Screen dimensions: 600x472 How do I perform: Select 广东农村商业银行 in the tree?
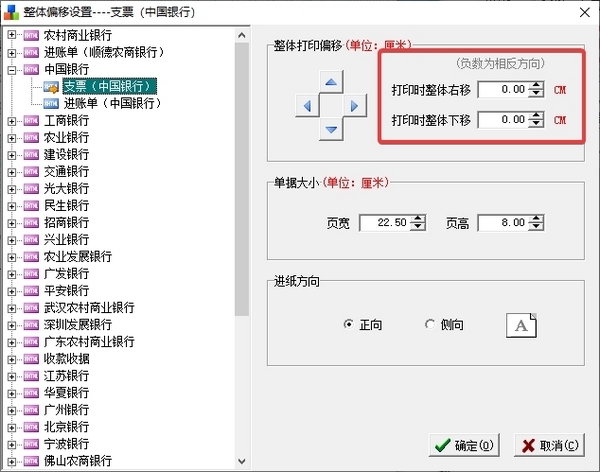click(x=89, y=342)
